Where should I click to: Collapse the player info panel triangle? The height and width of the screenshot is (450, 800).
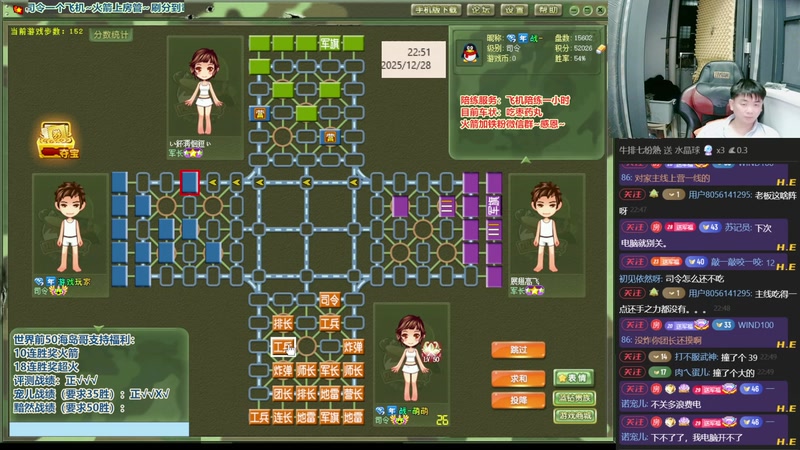click(x=526, y=160)
